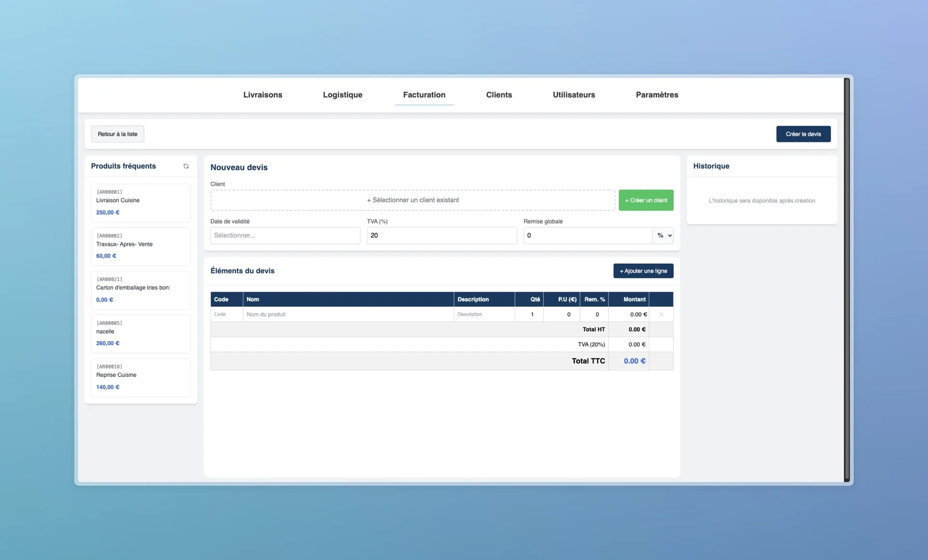Select an existing client area

point(412,200)
